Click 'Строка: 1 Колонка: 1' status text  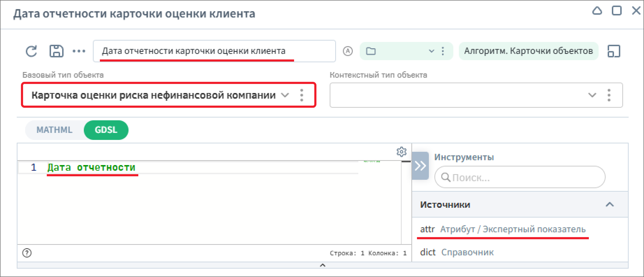368,253
